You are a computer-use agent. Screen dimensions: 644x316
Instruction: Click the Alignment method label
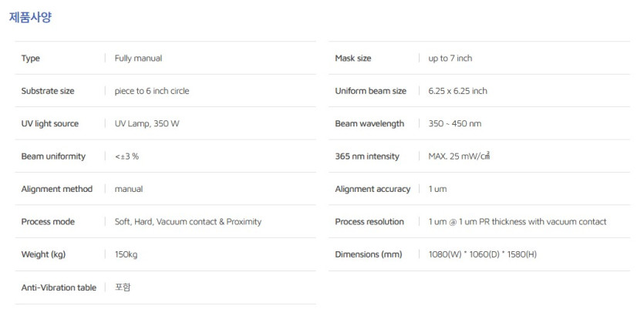coord(56,189)
